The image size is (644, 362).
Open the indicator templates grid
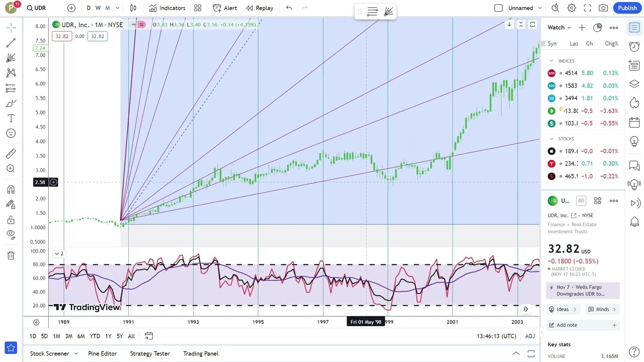click(198, 8)
